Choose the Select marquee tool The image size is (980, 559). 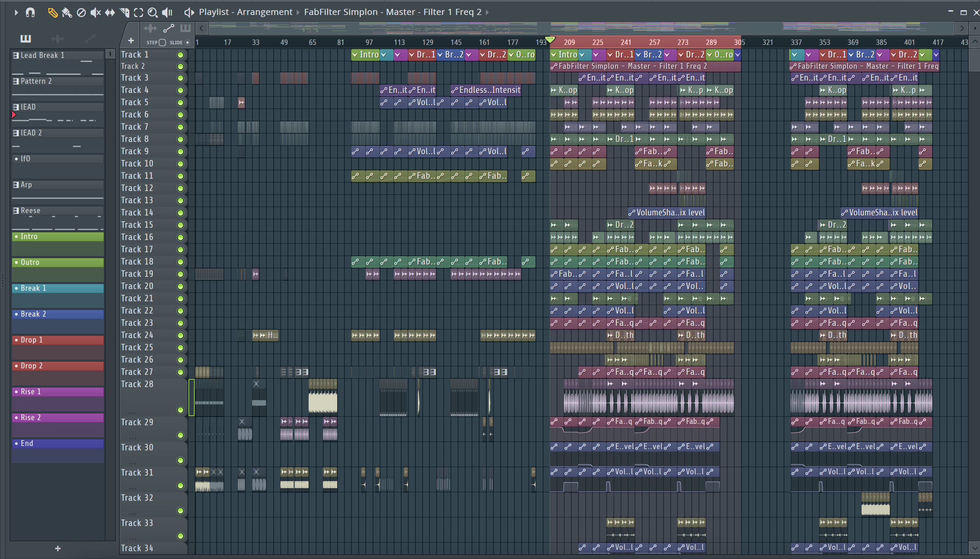(x=138, y=13)
